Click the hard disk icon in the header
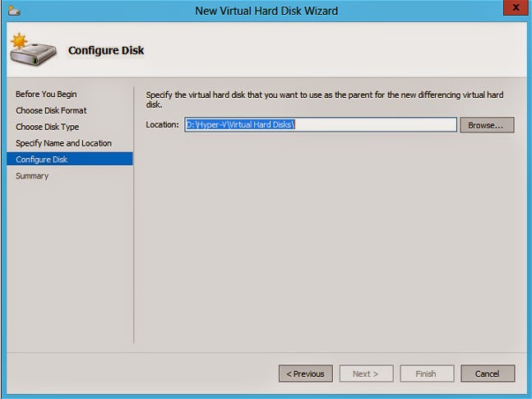532x399 pixels. [x=32, y=50]
